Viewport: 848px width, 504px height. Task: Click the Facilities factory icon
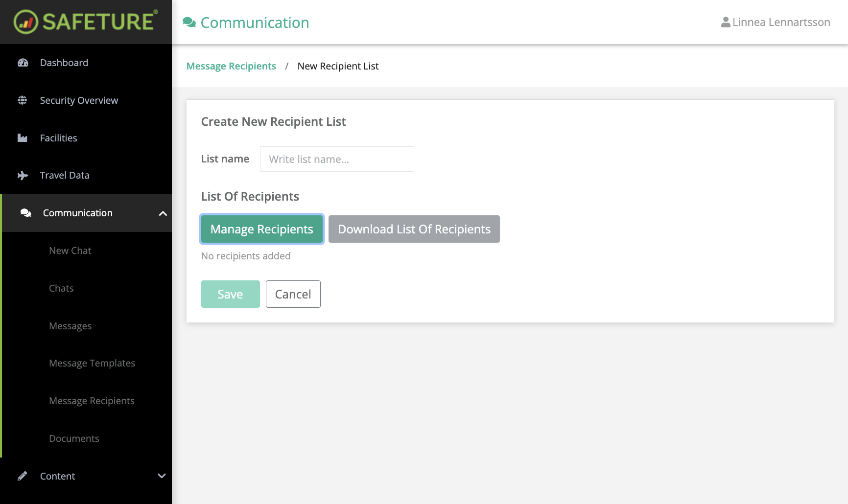point(23,137)
